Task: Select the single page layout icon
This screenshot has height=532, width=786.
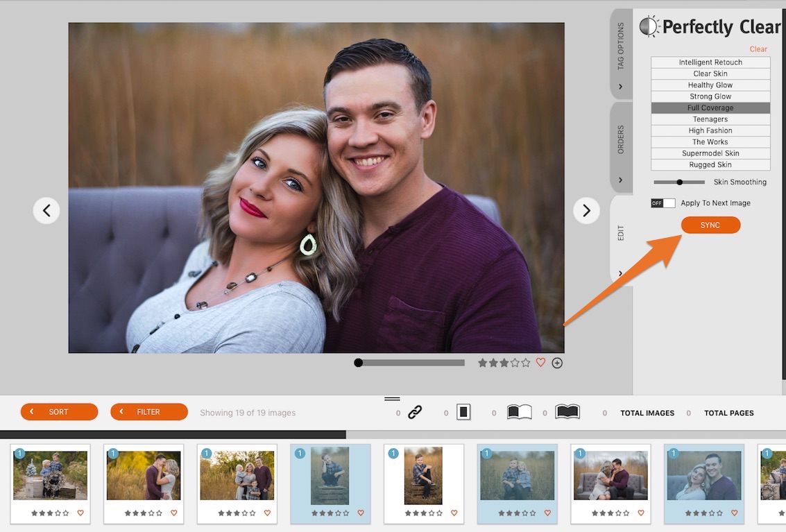Action: click(463, 413)
